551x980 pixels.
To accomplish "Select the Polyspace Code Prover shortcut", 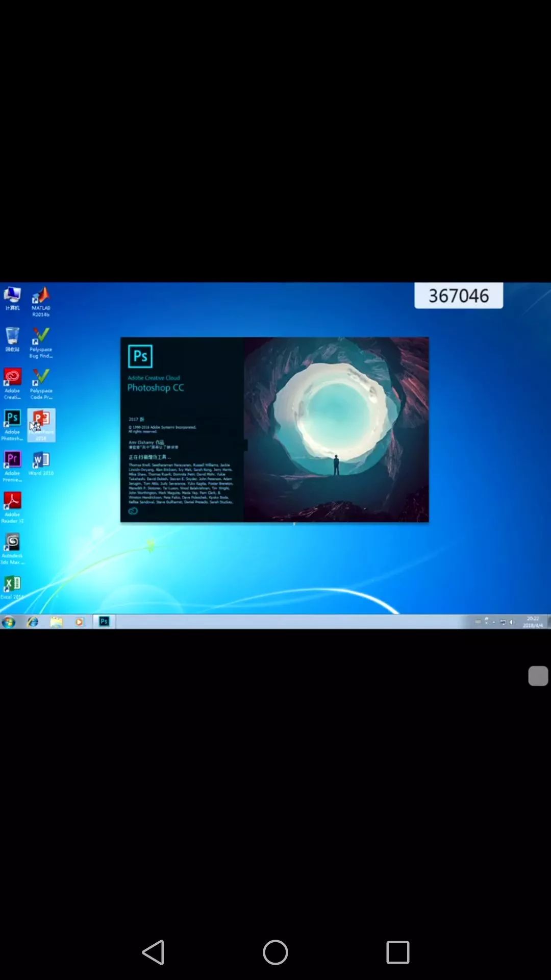I will 41,384.
